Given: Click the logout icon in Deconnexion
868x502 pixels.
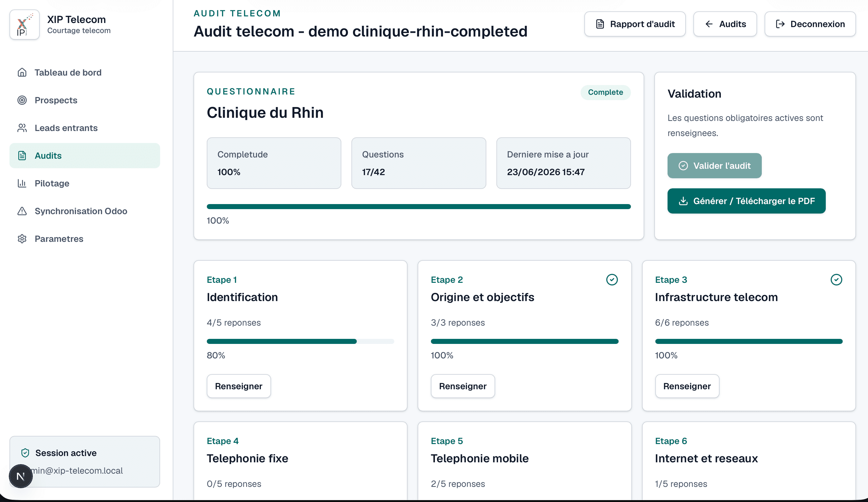Looking at the screenshot, I should 780,24.
